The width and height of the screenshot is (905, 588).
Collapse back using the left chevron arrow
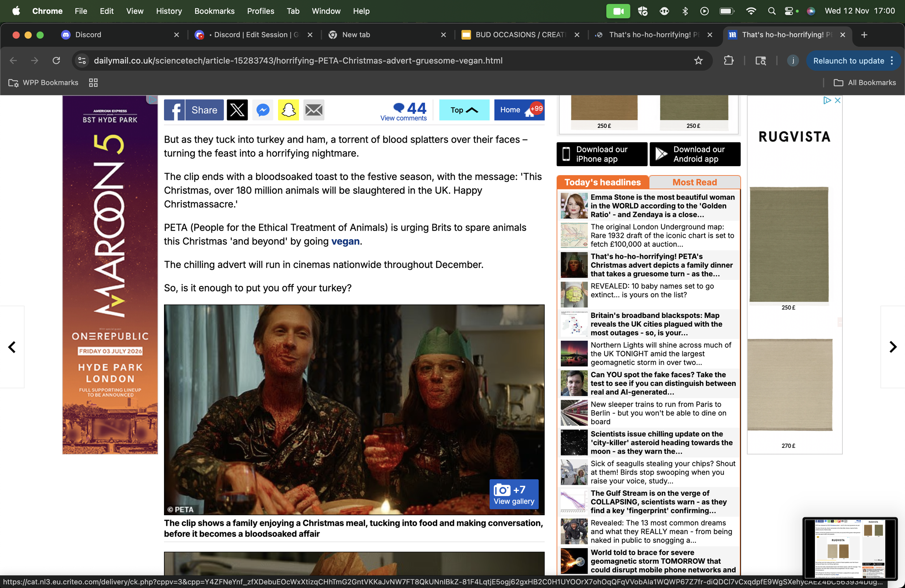coord(12,346)
